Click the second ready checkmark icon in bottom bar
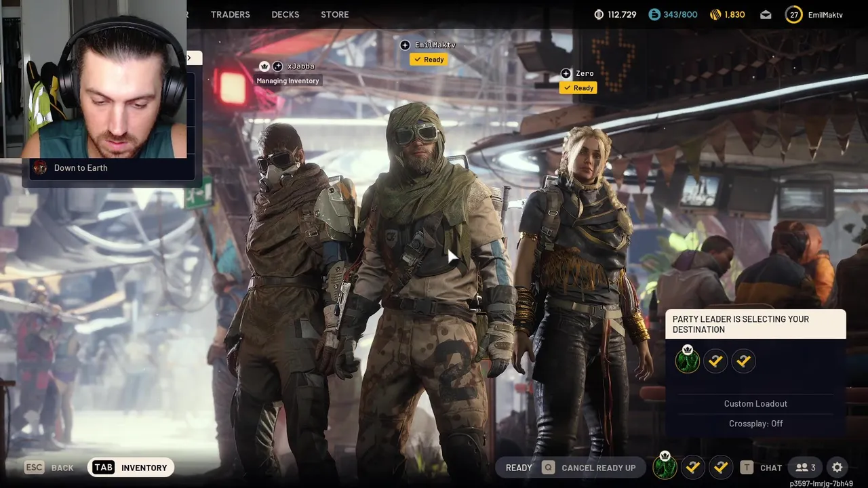This screenshot has width=868, height=488. (x=721, y=467)
